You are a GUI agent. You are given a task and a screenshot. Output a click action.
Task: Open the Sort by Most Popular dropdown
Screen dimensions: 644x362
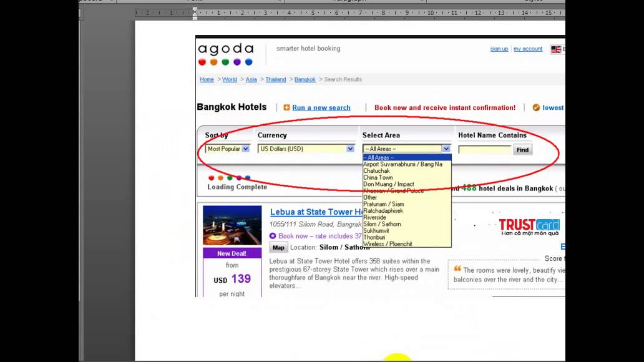point(227,149)
